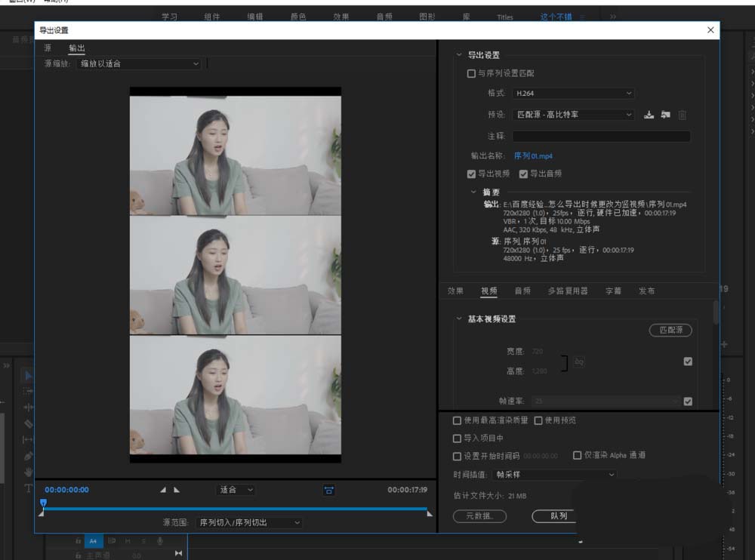Screen dimensions: 755x560
Task: Click the Delete Preset trash icon
Action: pos(682,115)
